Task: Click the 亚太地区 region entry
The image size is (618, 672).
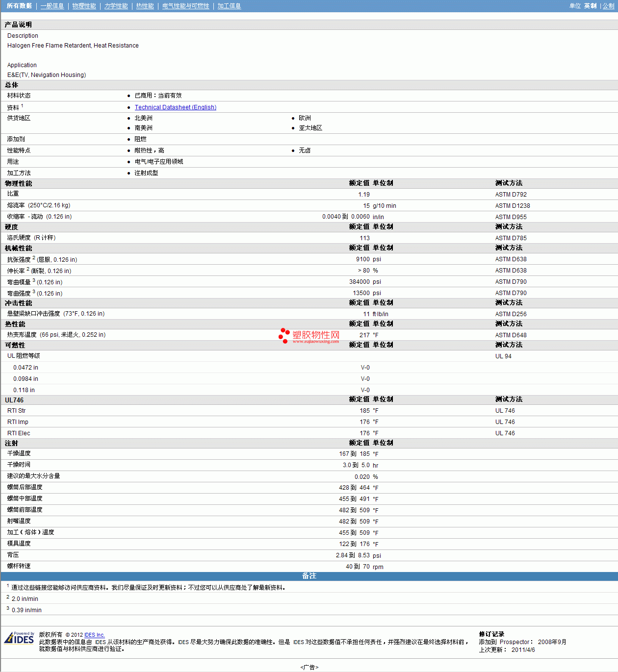Action: pos(310,128)
